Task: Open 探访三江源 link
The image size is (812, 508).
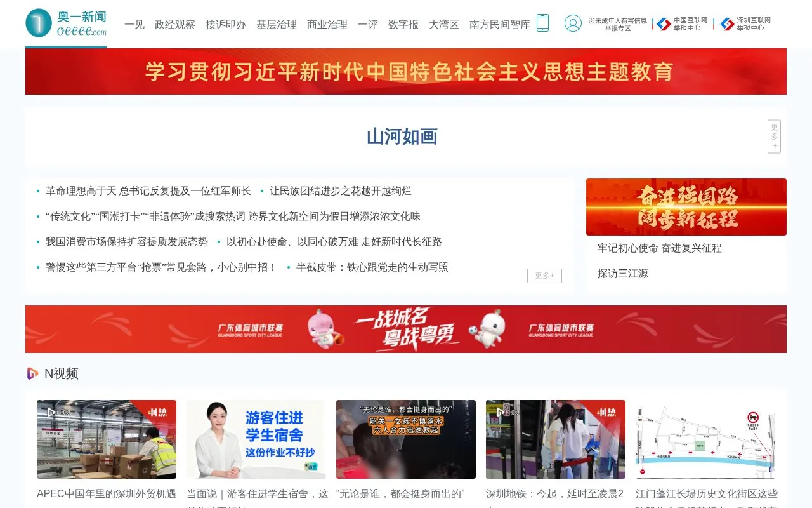Action: click(x=623, y=273)
